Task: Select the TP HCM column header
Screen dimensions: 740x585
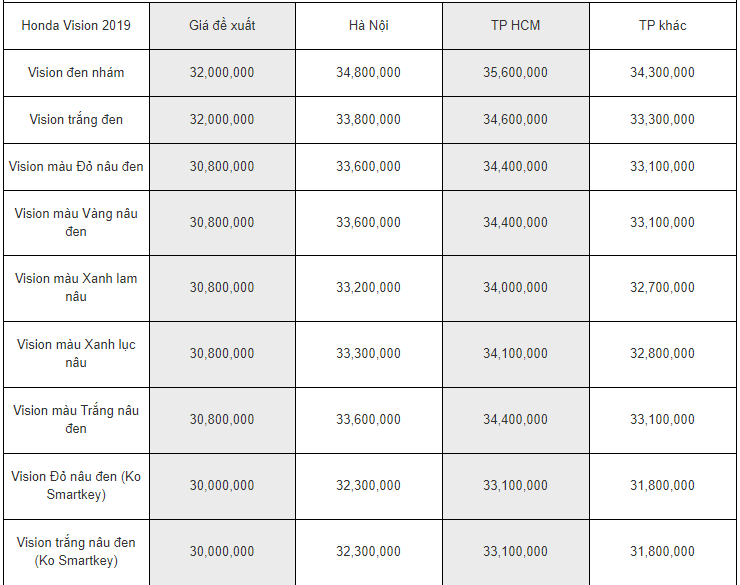Action: pos(516,25)
